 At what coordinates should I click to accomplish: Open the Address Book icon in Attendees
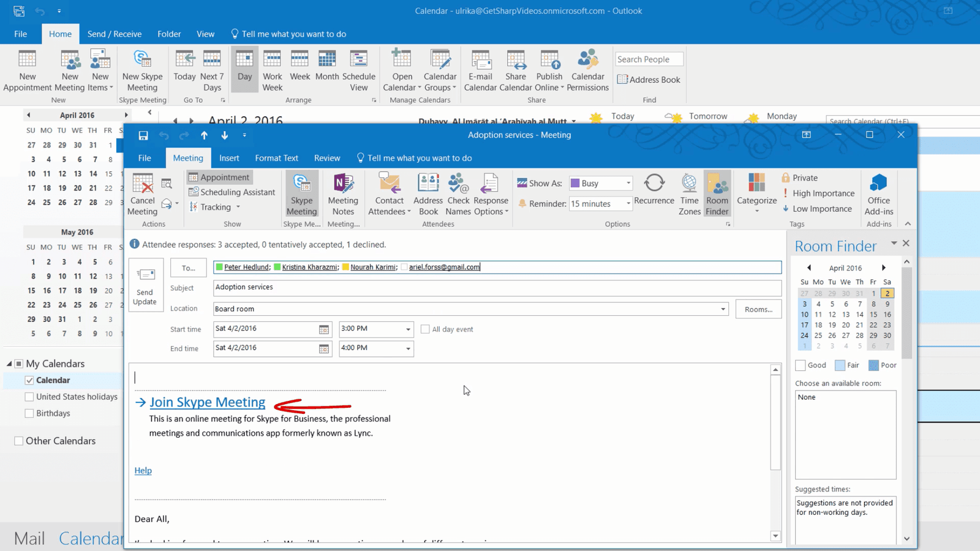click(x=428, y=193)
